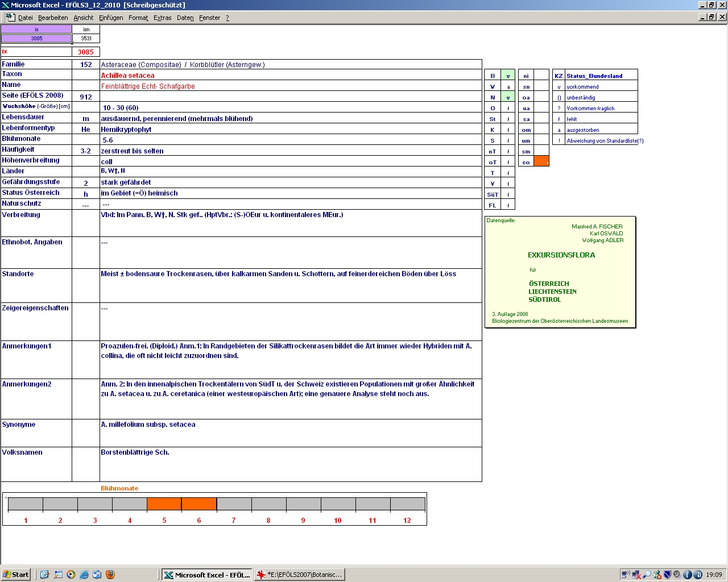Select the purple ix cell containing 3085
The height and width of the screenshot is (582, 728).
(36, 39)
